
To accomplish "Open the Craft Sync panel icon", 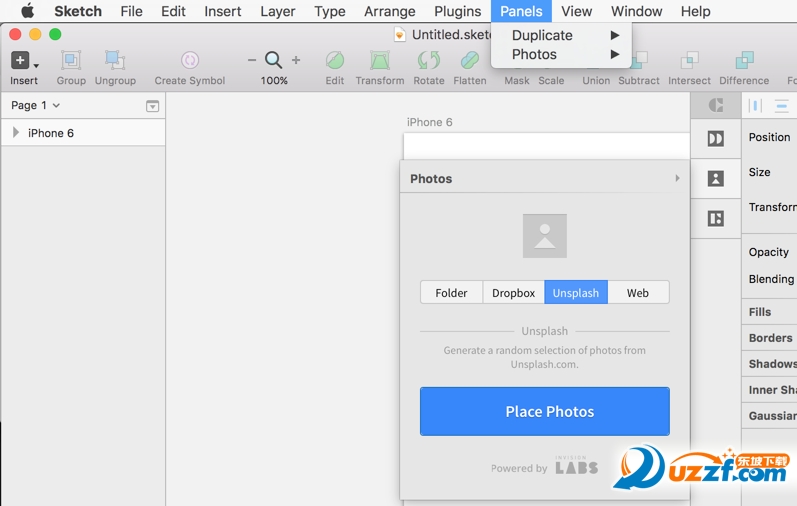I will click(x=716, y=105).
